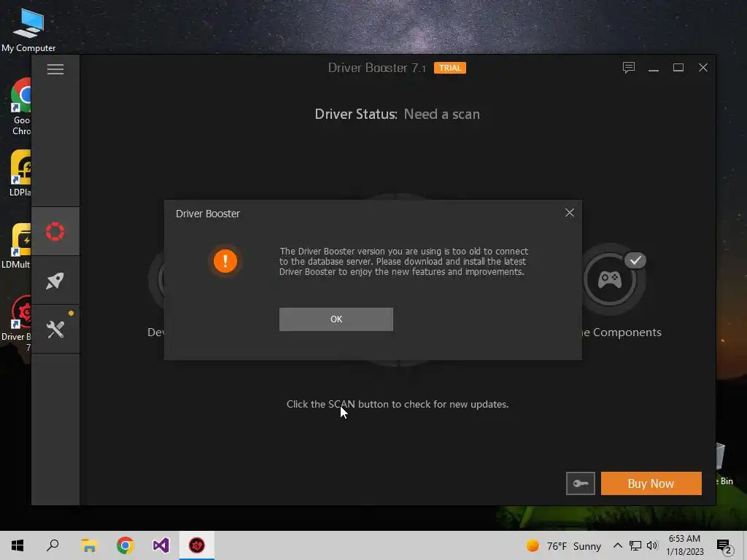Click the 'Click the SCAN button' hint text
The image size is (747, 560).
click(x=398, y=404)
